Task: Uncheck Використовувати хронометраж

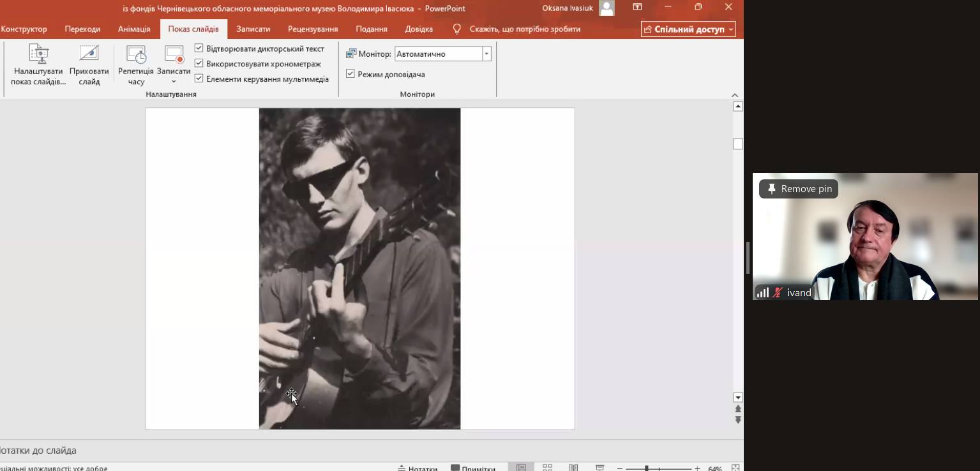Action: [199, 63]
